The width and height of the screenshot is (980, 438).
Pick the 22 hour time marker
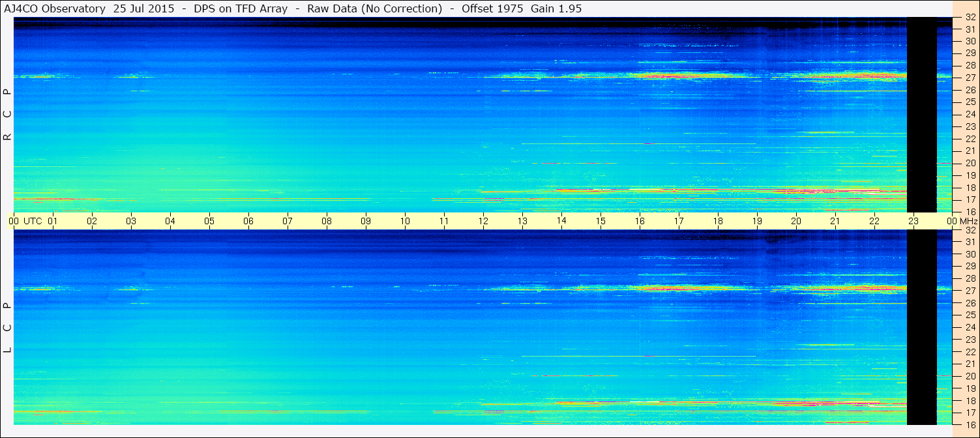coord(874,221)
